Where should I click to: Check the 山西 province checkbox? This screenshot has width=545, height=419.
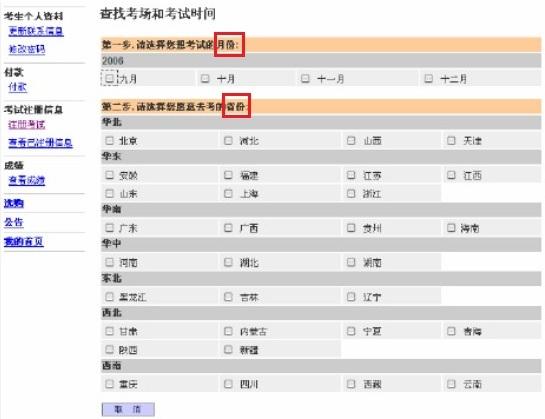point(351,140)
